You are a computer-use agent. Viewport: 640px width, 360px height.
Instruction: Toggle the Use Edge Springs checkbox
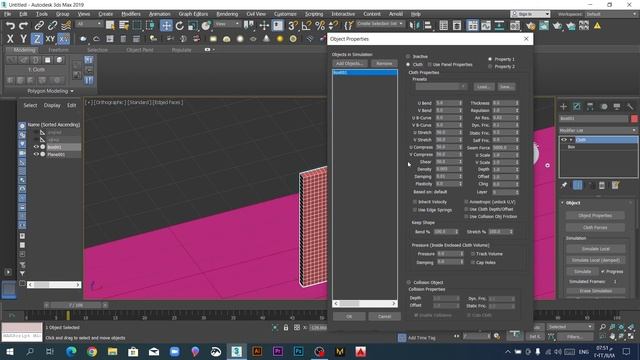pos(415,210)
